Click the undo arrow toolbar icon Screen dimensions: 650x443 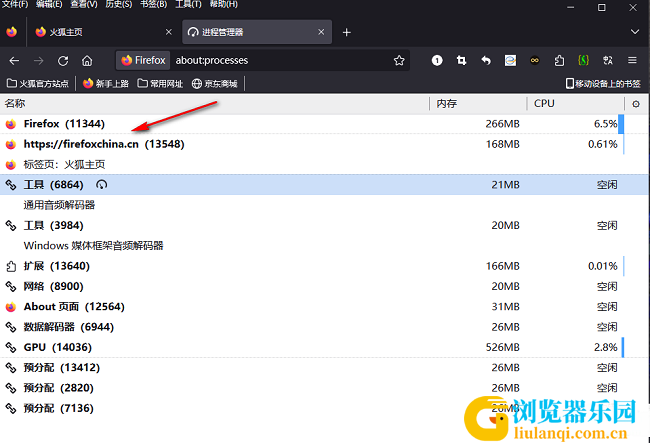coord(486,61)
